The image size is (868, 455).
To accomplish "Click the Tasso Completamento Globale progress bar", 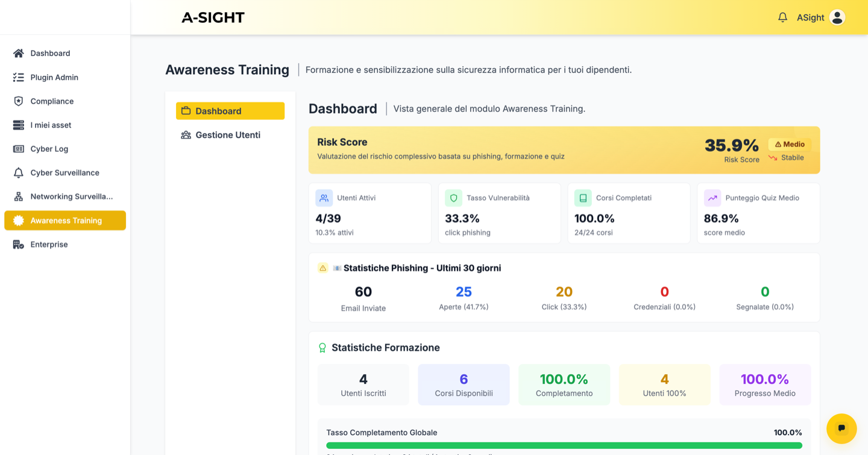I will [564, 446].
